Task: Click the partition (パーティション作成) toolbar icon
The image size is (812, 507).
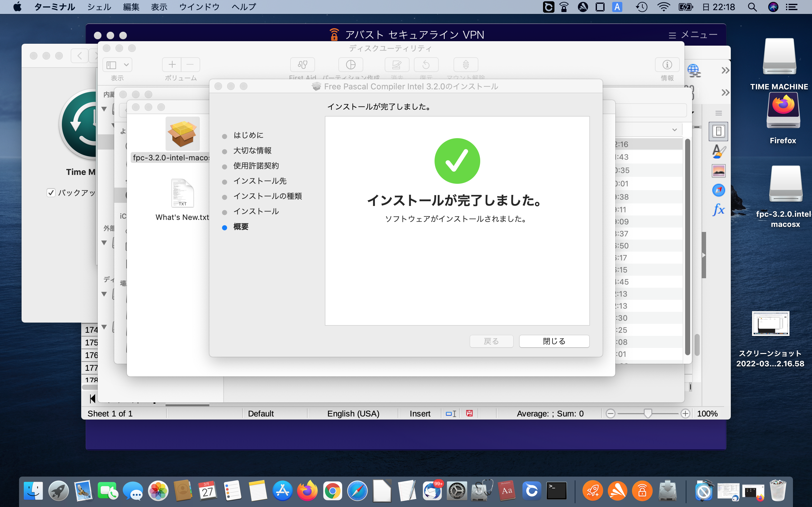Action: (350, 64)
